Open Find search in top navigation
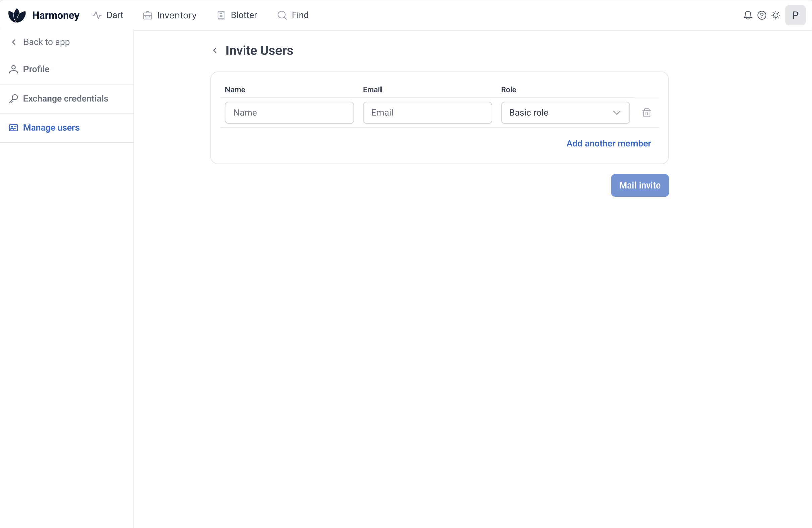 point(293,15)
